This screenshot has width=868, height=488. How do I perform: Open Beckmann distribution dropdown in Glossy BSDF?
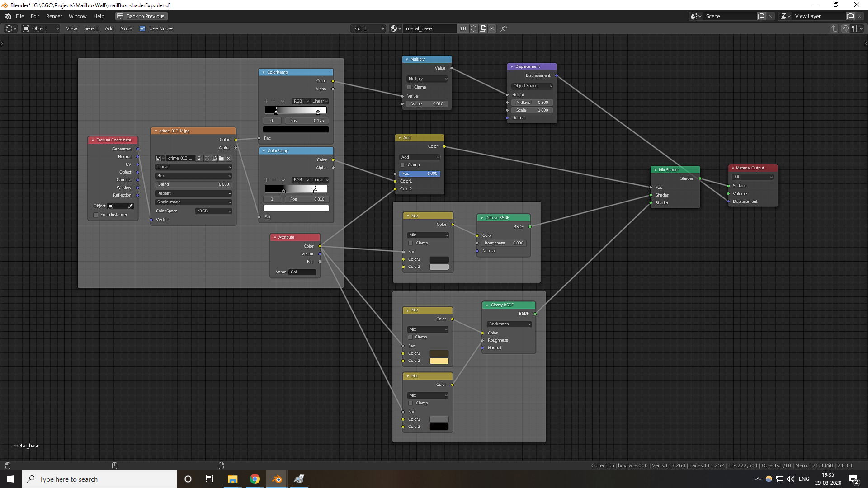point(509,324)
